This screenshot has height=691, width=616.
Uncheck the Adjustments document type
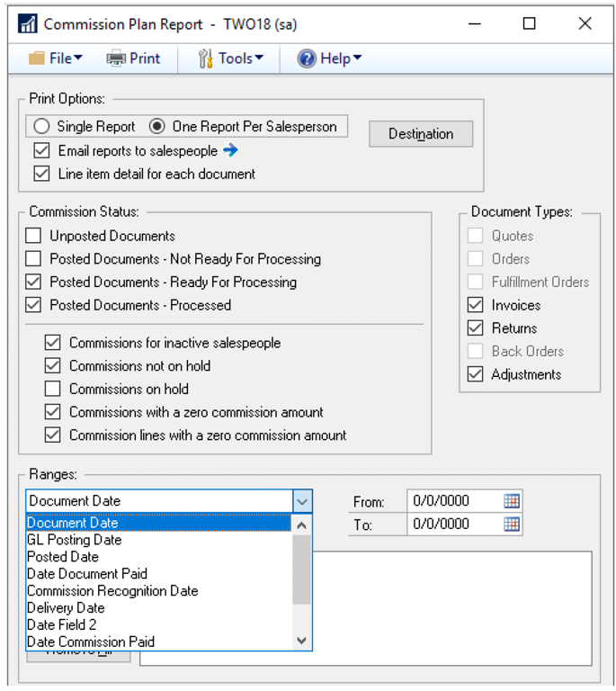[x=475, y=374]
